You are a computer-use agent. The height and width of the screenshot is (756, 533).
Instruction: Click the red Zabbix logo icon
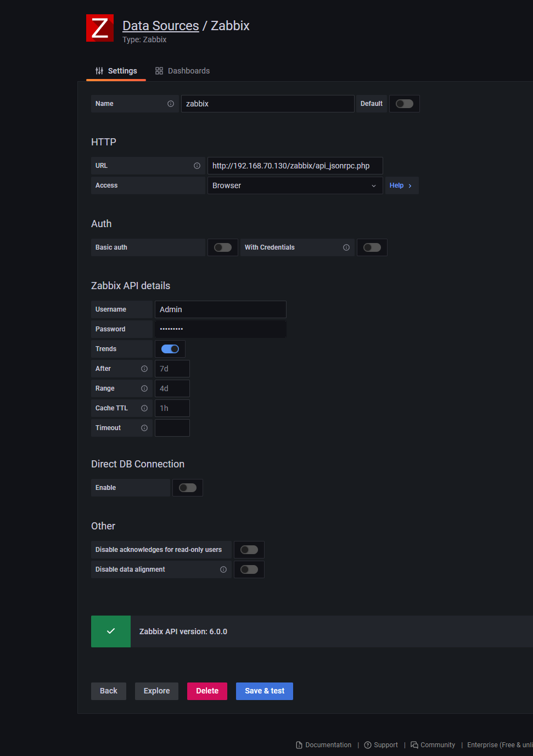coord(100,28)
